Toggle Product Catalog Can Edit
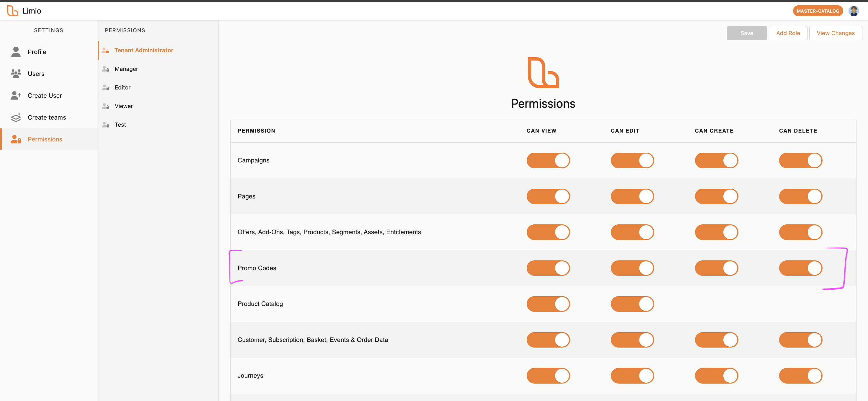Image resolution: width=868 pixels, height=401 pixels. coord(632,304)
